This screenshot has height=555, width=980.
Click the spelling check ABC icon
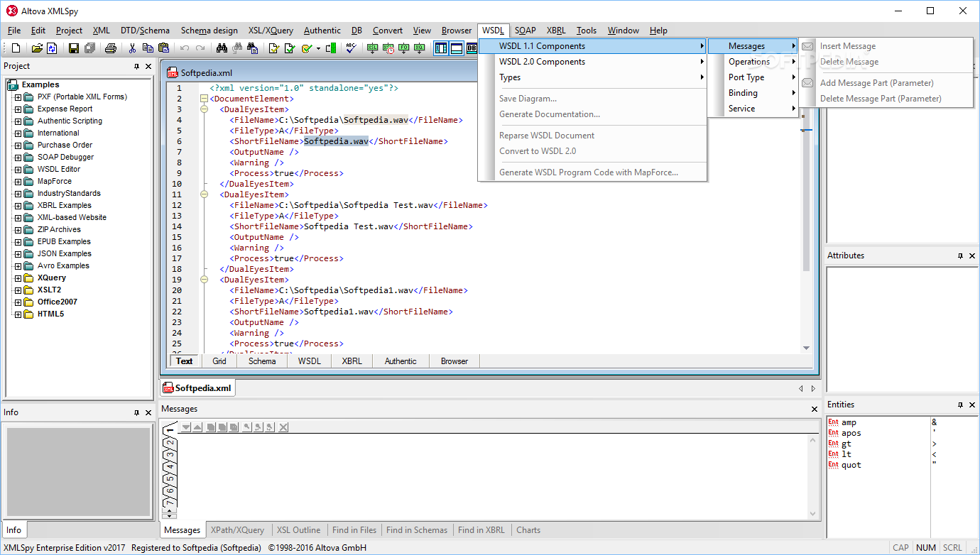[x=351, y=48]
